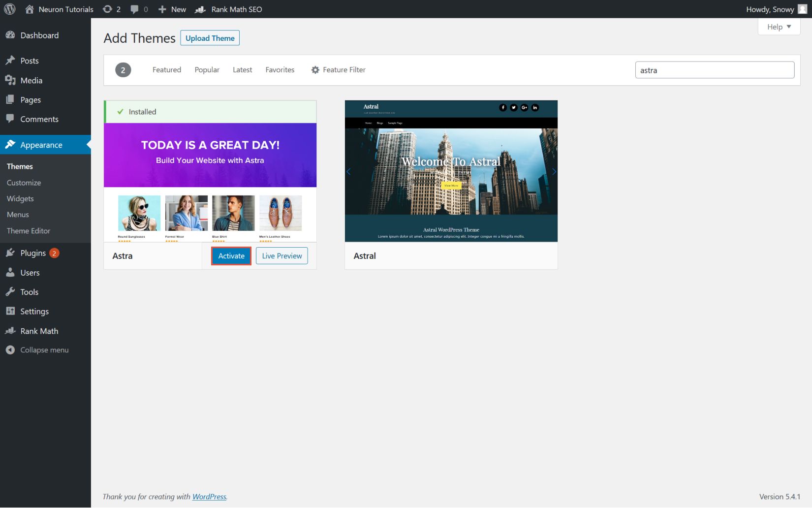Activate the Astra theme
This screenshot has height=508, width=812.
point(231,255)
